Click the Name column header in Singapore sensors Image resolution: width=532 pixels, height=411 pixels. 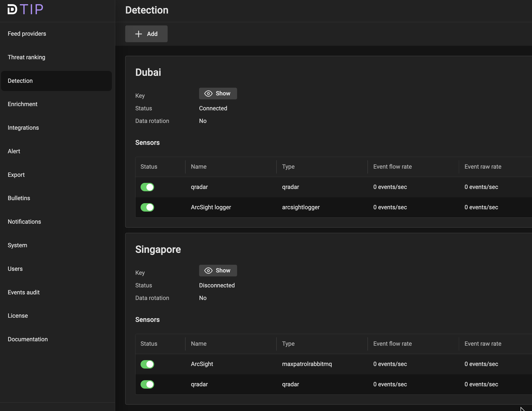[199, 344]
